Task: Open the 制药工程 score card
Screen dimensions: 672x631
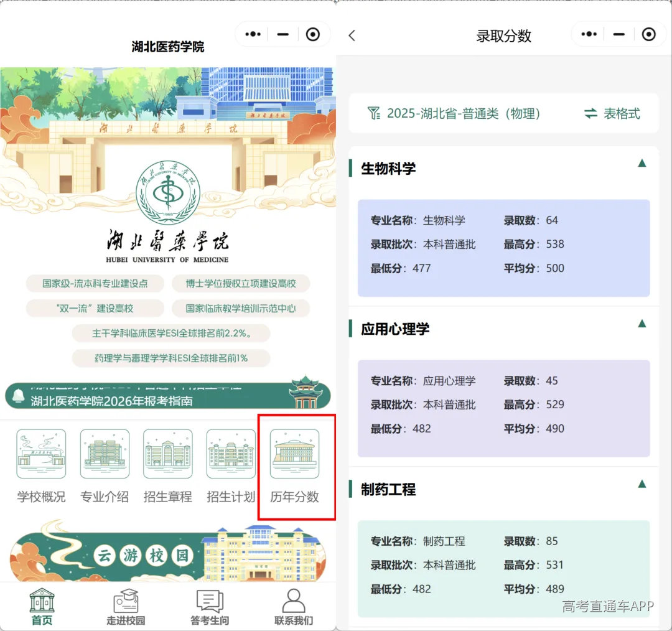Action: [x=504, y=569]
